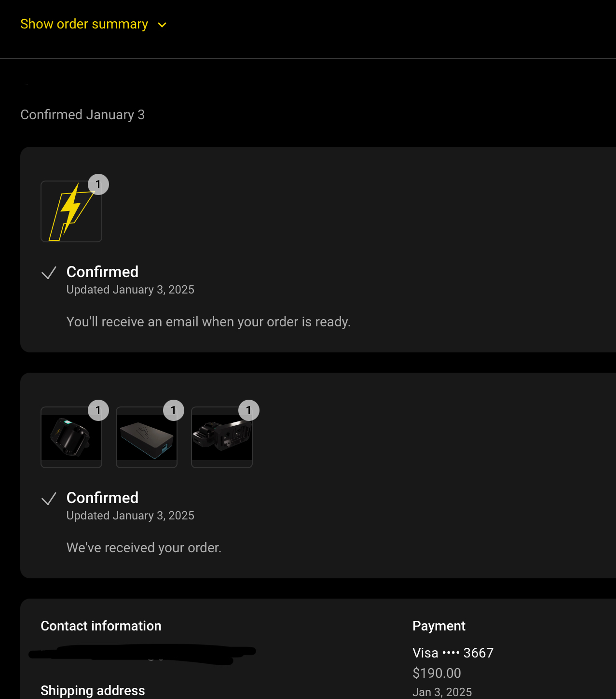
Task: Click the Show order summary link
Action: 84,24
